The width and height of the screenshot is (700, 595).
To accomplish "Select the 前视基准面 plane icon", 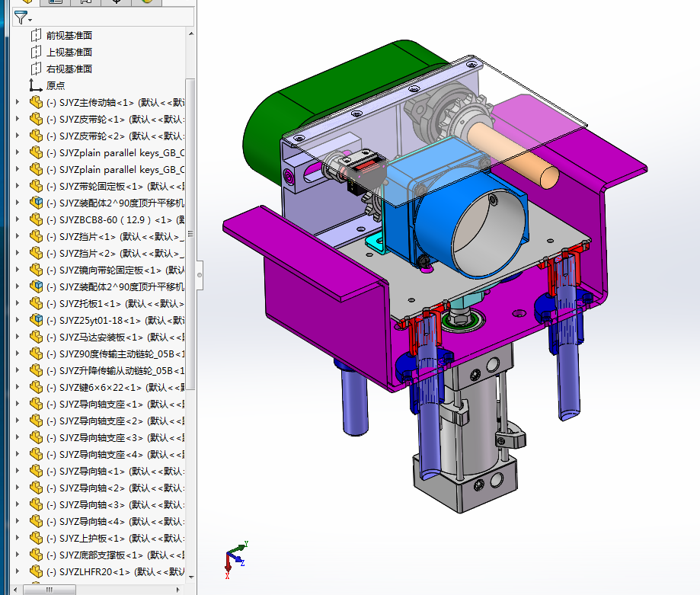I will click(x=36, y=35).
